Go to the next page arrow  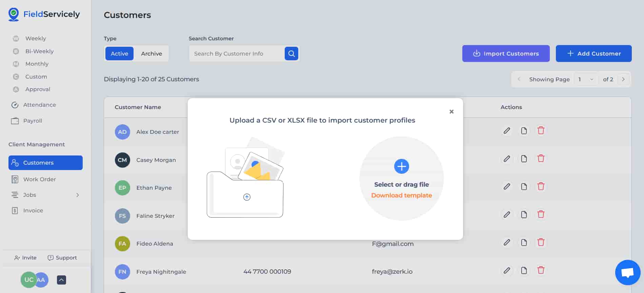pyautogui.click(x=623, y=79)
